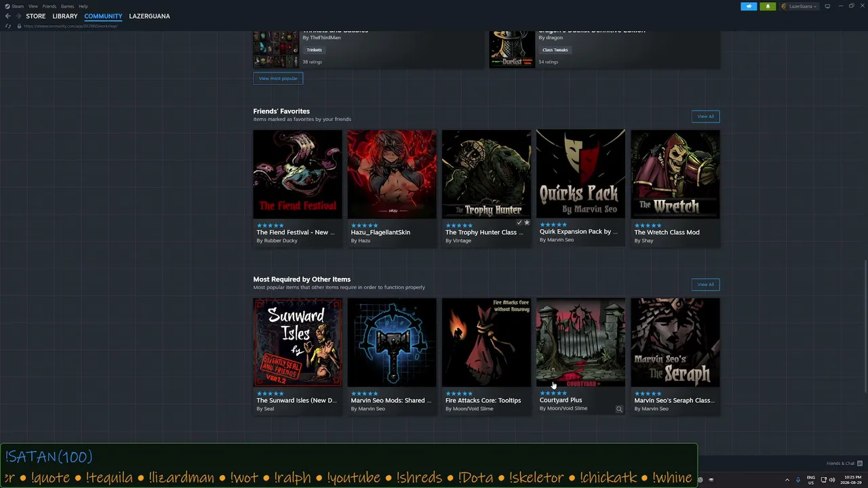Open The Trophy Hunter thumbnail

[486, 174]
